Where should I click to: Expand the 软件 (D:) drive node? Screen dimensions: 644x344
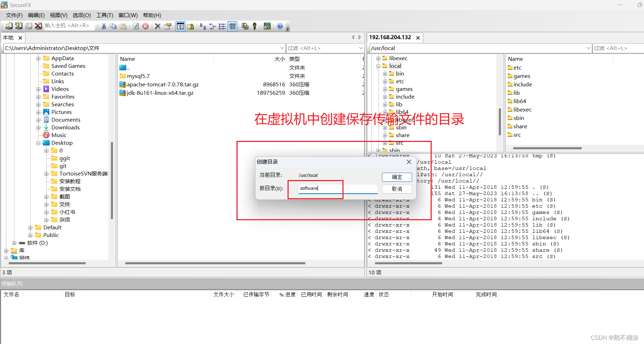click(x=14, y=243)
